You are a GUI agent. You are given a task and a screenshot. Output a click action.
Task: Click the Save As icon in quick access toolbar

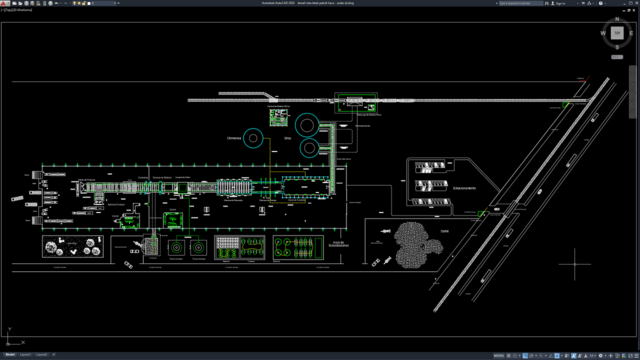click(x=32, y=3)
